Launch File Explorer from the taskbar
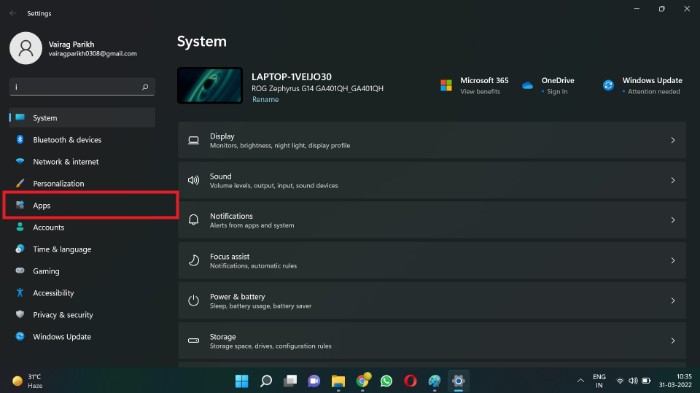700x393 pixels. tap(338, 381)
